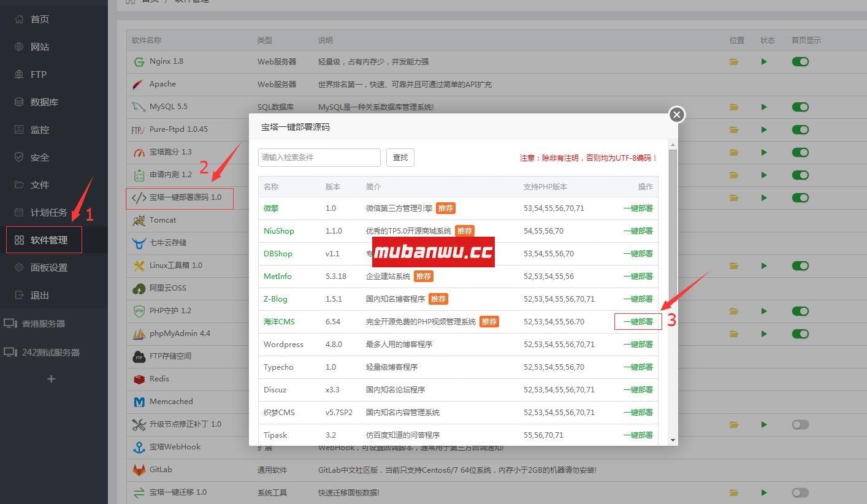
Task: Open 面板设置 in the sidebar
Action: tap(48, 267)
